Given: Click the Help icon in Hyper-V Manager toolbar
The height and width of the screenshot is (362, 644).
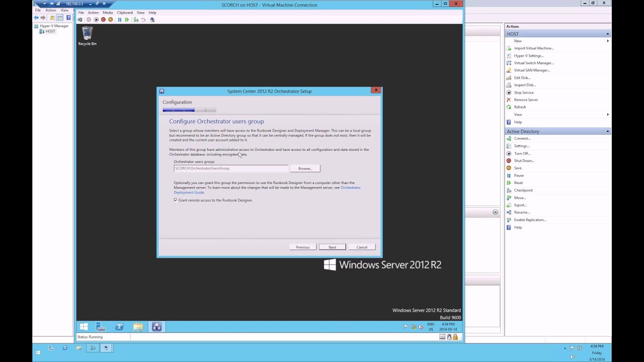Looking at the screenshot, I should pyautogui.click(x=68, y=18).
